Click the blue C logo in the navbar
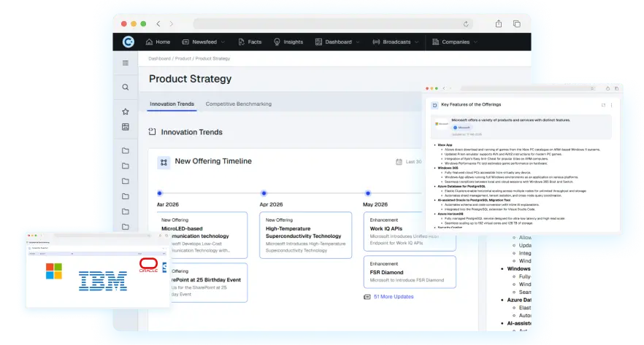The height and width of the screenshot is (345, 644). [129, 42]
